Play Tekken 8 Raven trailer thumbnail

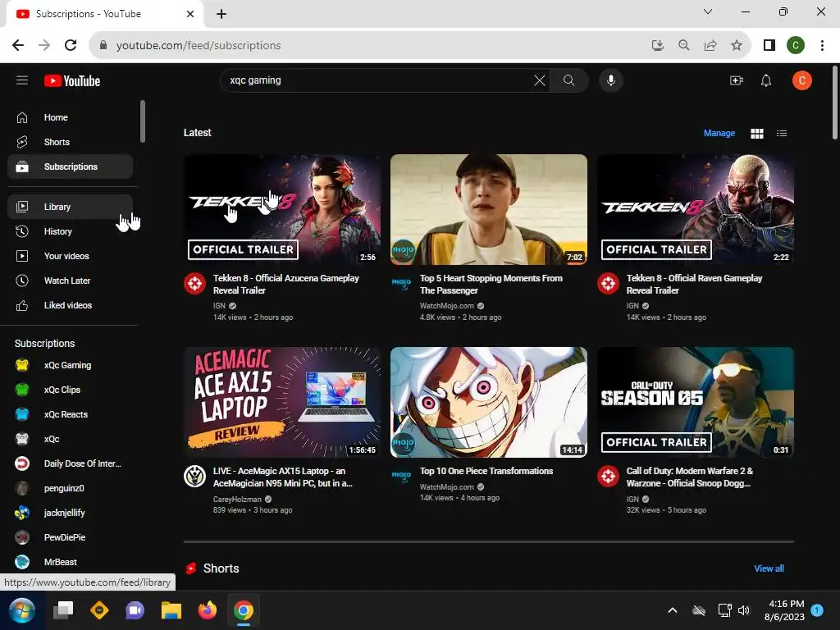[x=696, y=209]
